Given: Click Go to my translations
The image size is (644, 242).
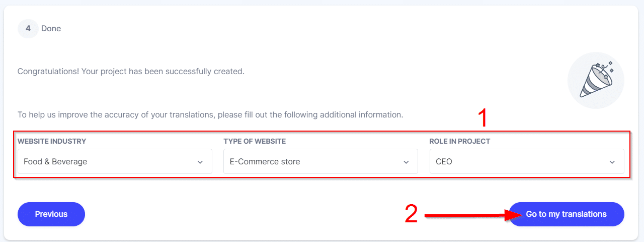Looking at the screenshot, I should coord(566,214).
